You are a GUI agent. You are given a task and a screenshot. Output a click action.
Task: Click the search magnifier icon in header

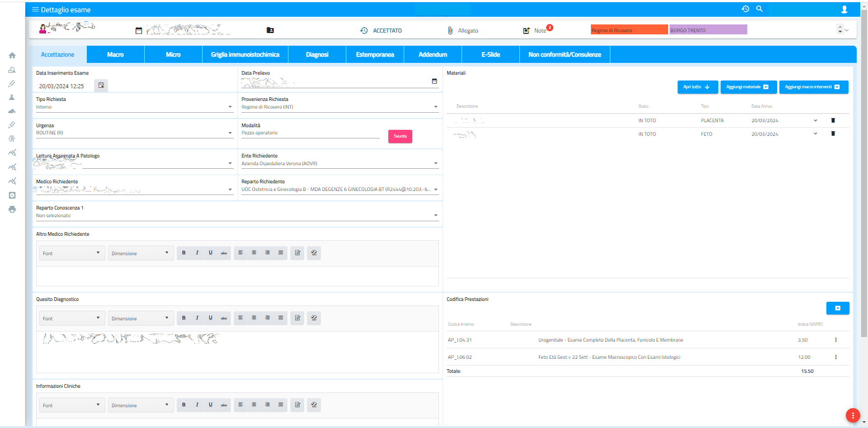(759, 9)
